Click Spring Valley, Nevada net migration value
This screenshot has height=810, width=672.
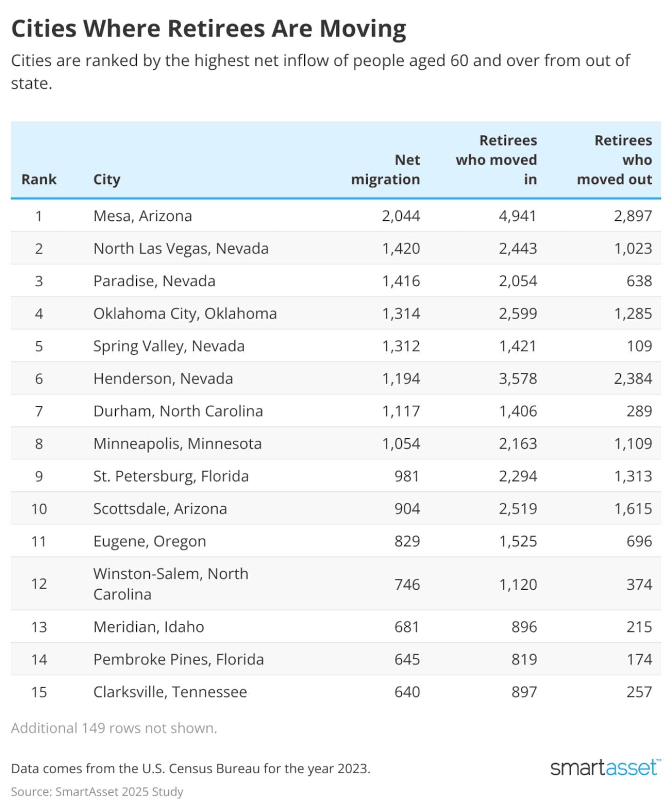click(x=401, y=346)
